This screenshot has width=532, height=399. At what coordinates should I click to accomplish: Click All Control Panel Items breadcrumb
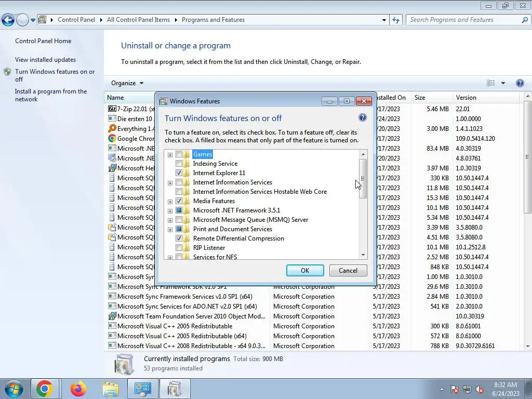[x=138, y=20]
